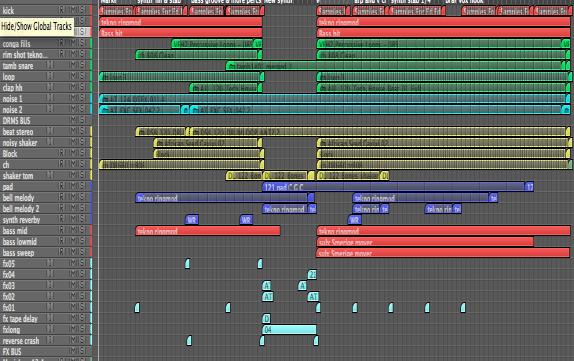Image resolution: width=574 pixels, height=361 pixels.
Task: Toggle input monitoring on noise 1 track
Action: click(50, 98)
